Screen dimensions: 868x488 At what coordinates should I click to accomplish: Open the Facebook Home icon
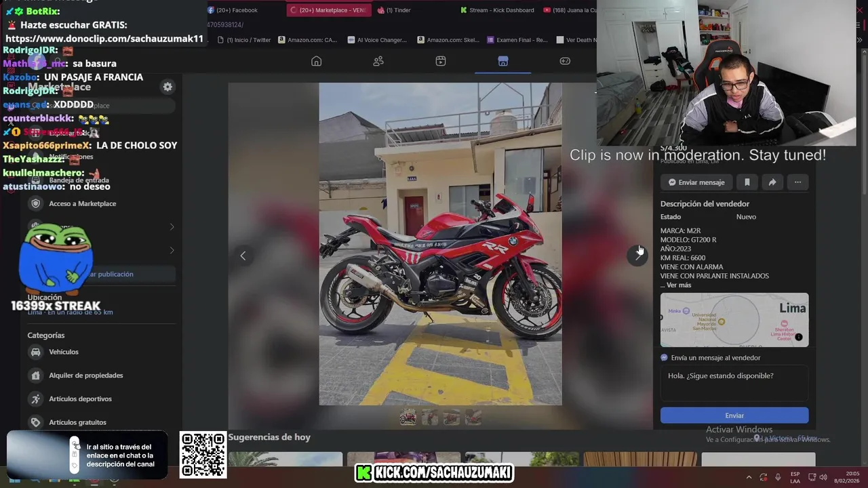[x=316, y=61]
